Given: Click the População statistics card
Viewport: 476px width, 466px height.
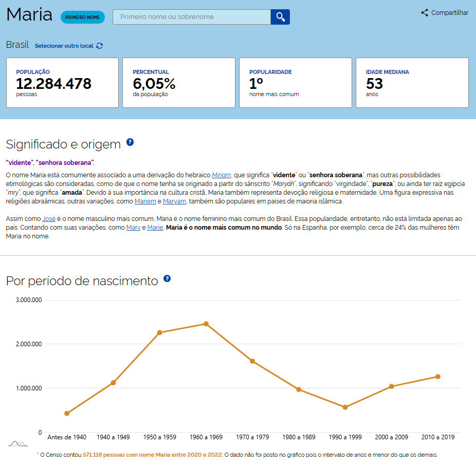Looking at the screenshot, I should coord(62,83).
